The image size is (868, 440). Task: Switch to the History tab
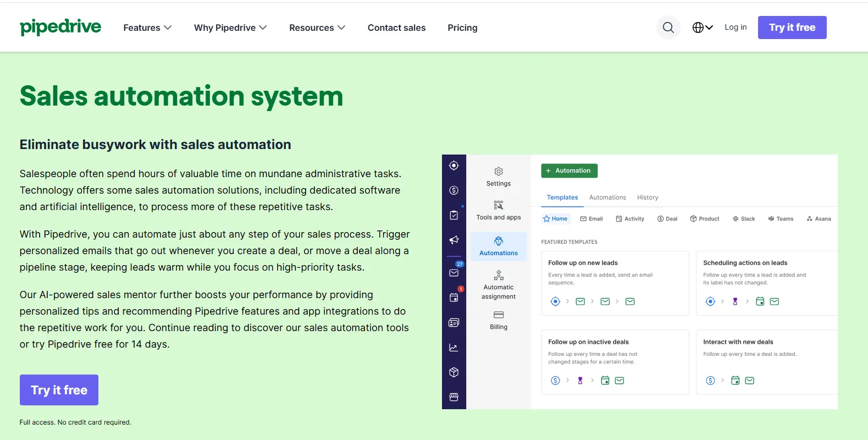click(x=648, y=197)
